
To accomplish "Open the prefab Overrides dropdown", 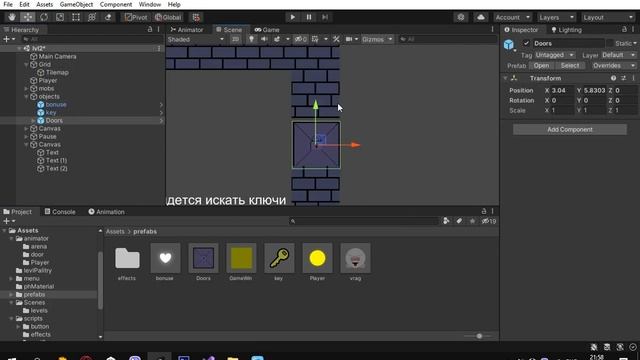I will point(613,65).
